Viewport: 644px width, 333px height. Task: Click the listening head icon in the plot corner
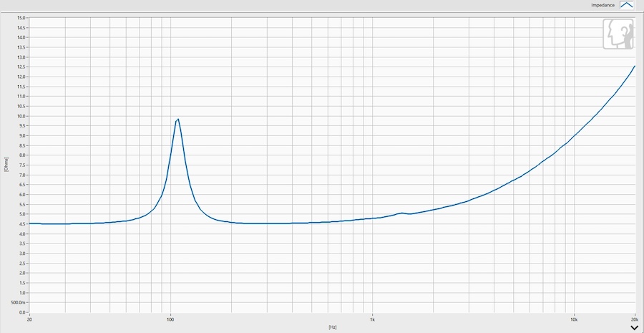coord(618,34)
